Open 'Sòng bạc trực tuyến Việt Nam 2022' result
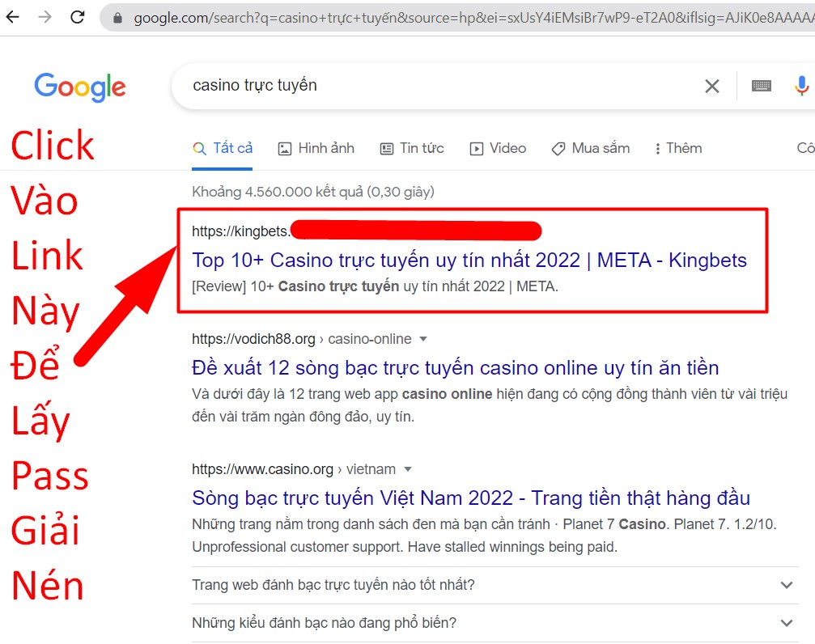Image resolution: width=815 pixels, height=644 pixels. point(471,498)
